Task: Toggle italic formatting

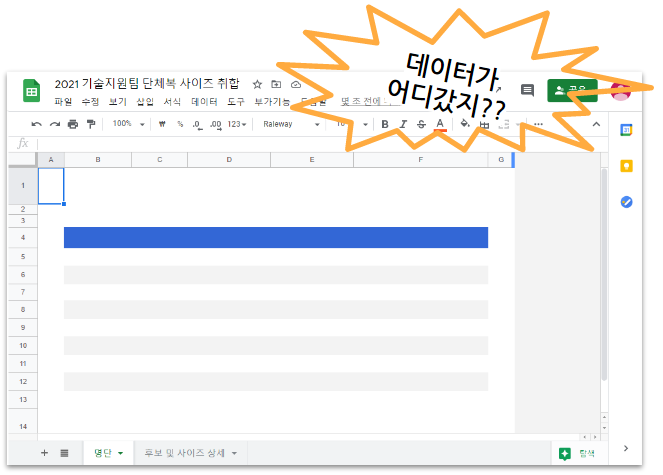Action: (403, 124)
